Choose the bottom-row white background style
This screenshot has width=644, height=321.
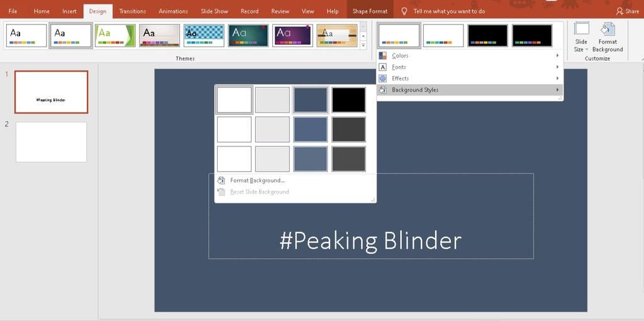click(x=234, y=159)
